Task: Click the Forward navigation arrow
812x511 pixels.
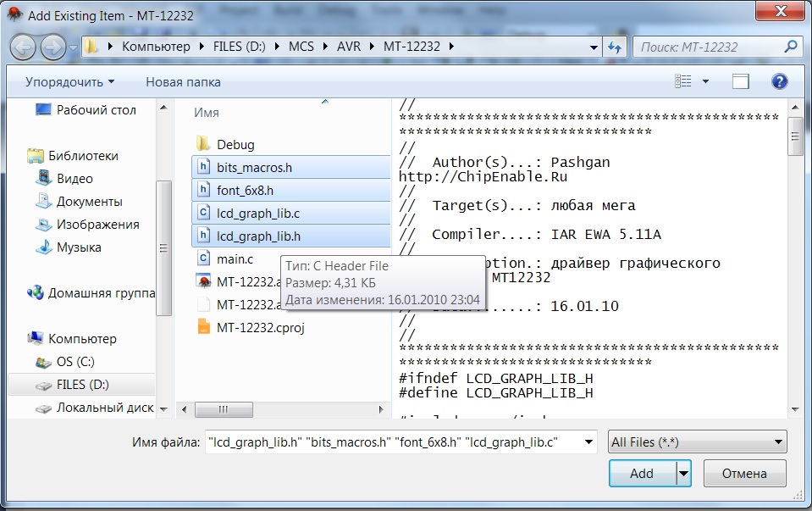Action: (x=52, y=47)
